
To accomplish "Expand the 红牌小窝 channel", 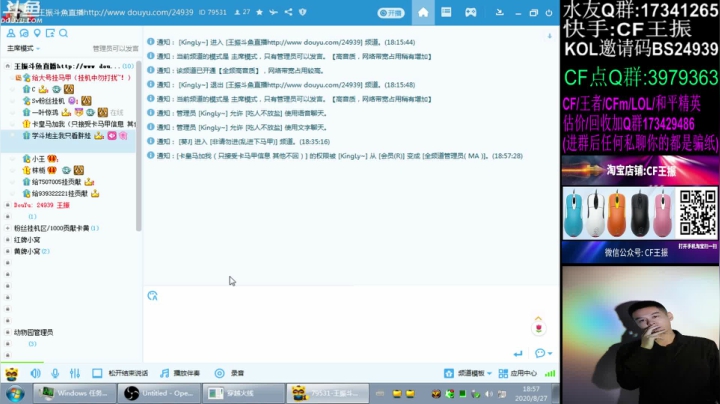I will (7, 240).
